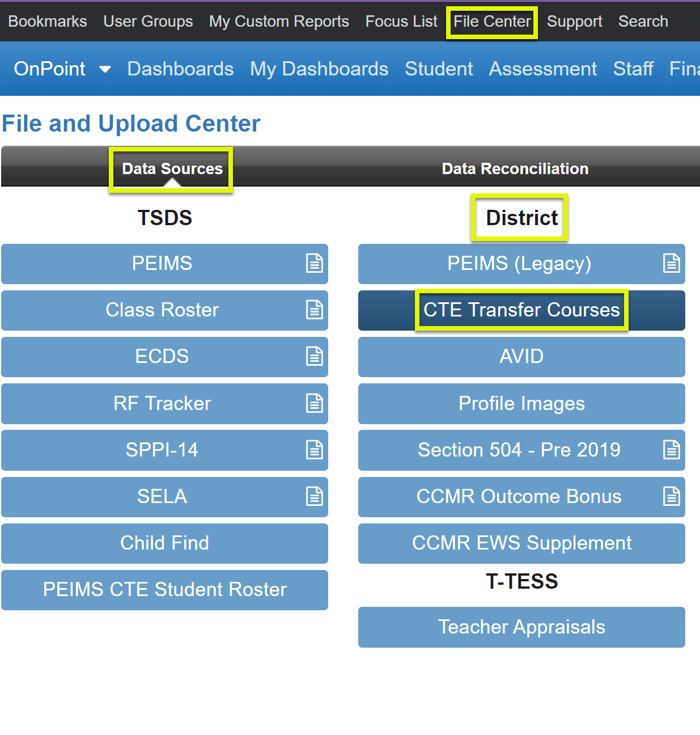
Task: Click the Section 504 - Pre 2019 document icon
Action: [672, 450]
